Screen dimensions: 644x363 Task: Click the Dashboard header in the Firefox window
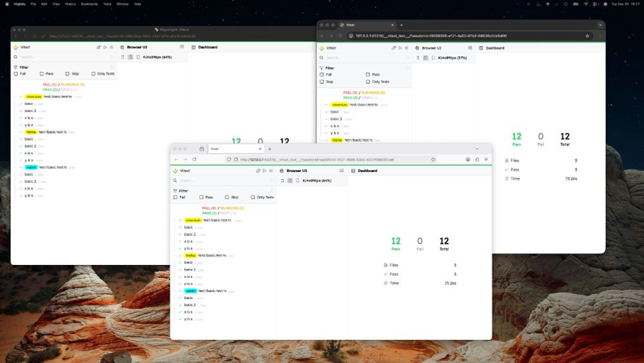pyautogui.click(x=368, y=171)
